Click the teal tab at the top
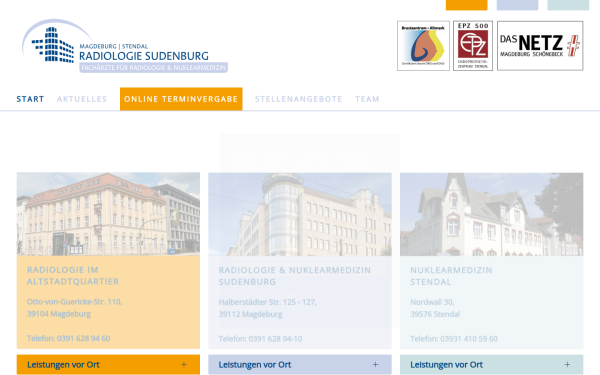Screen dimensions: 600x375 [x=568, y=5]
